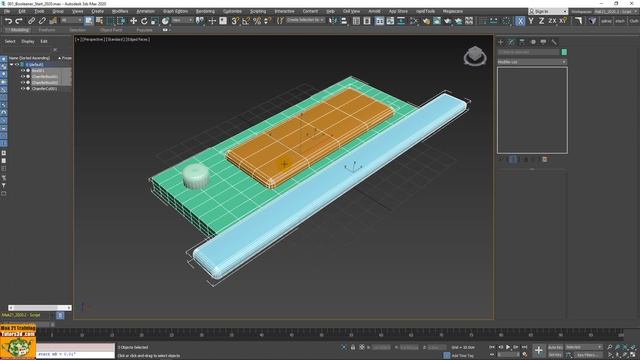Activate the Select and Move tool

click(x=133, y=21)
